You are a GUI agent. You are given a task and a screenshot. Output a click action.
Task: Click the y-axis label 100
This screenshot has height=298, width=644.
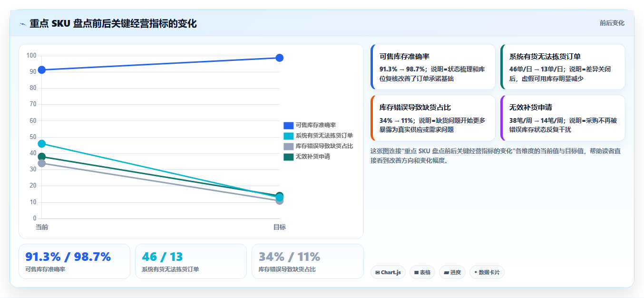click(31, 56)
